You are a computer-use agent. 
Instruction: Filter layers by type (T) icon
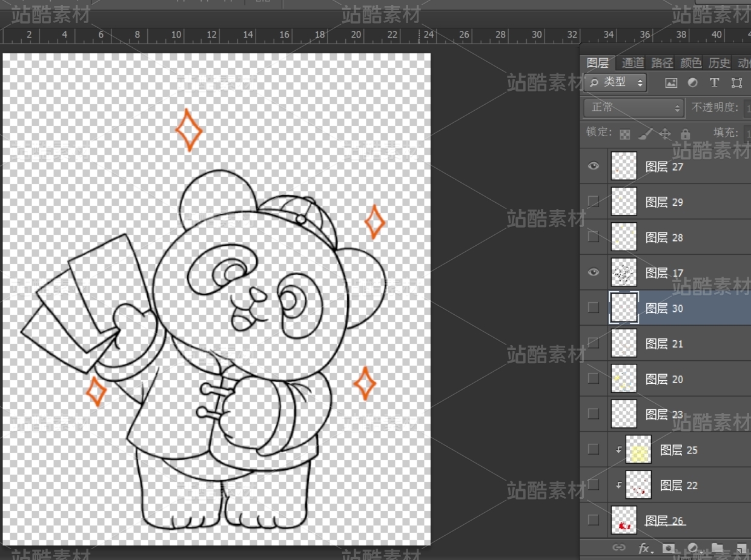[x=714, y=83]
